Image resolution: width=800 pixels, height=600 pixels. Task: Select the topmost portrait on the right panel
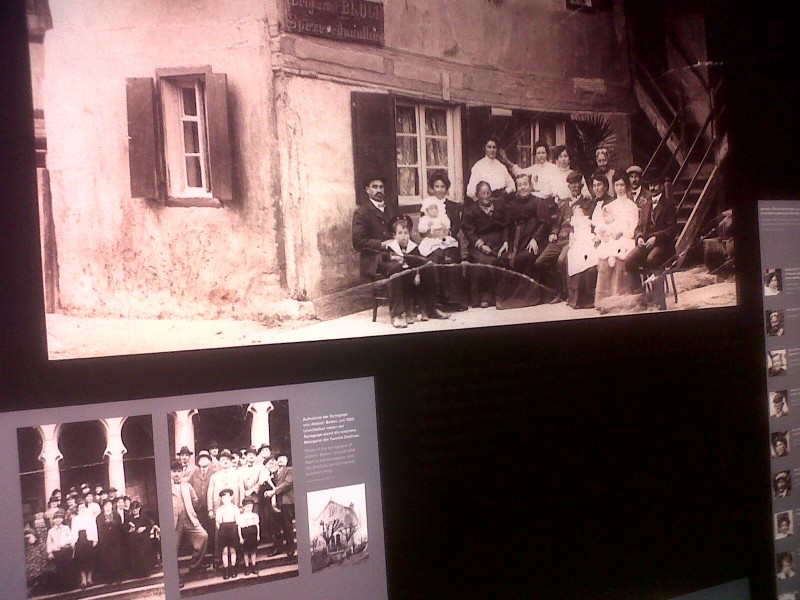coord(772,282)
